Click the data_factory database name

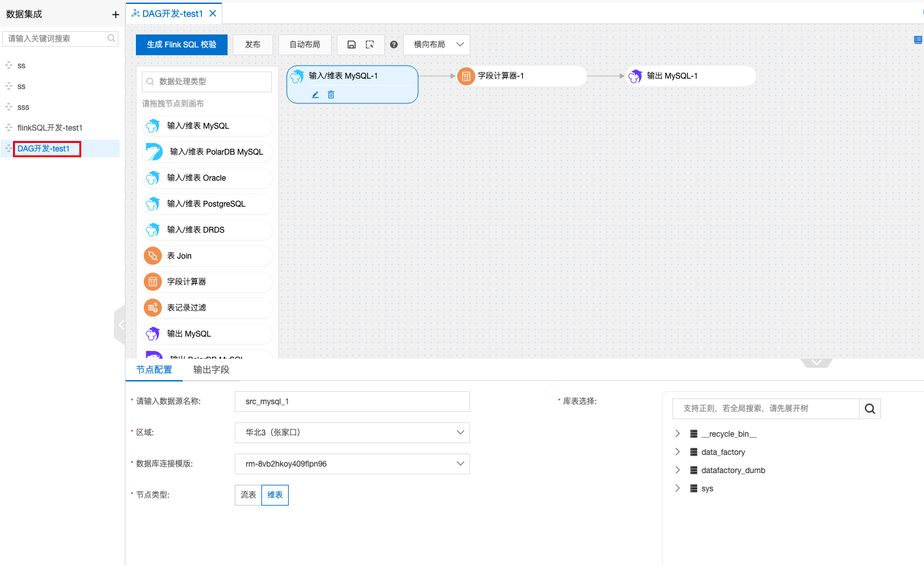(723, 452)
